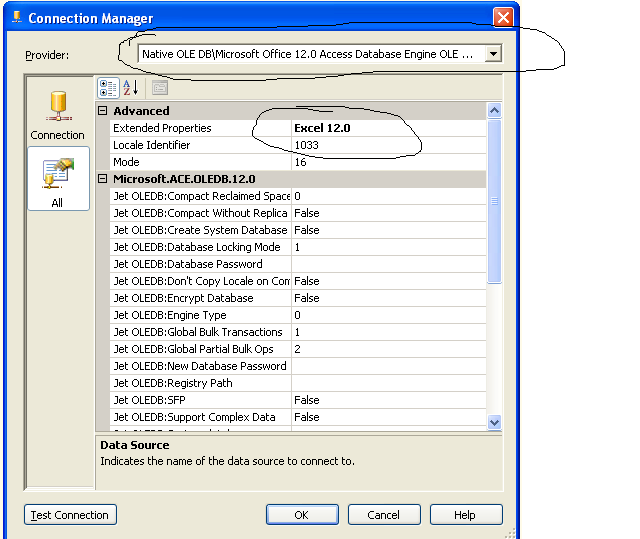Click the Support Complex Data False value
The height and width of the screenshot is (539, 640).
point(389,417)
